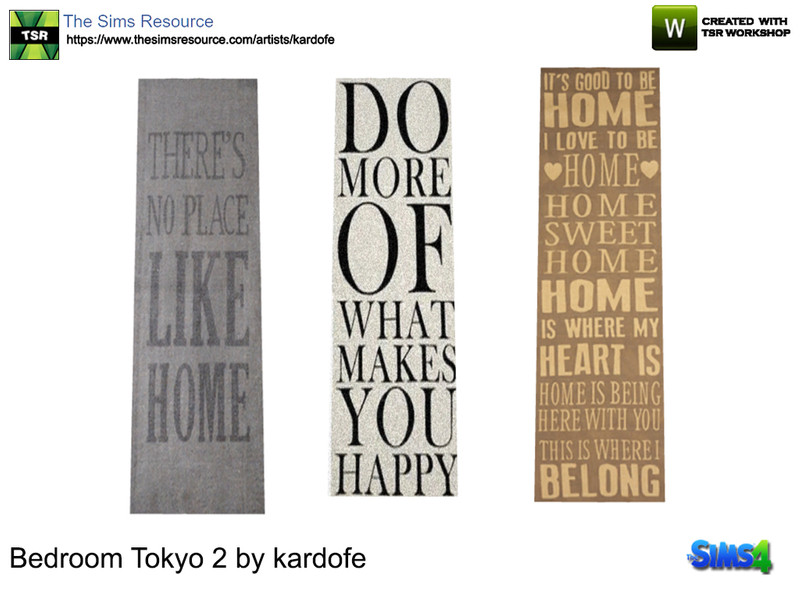Select the gray There's No Place rug
The width and height of the screenshot is (800, 600).
tap(197, 296)
